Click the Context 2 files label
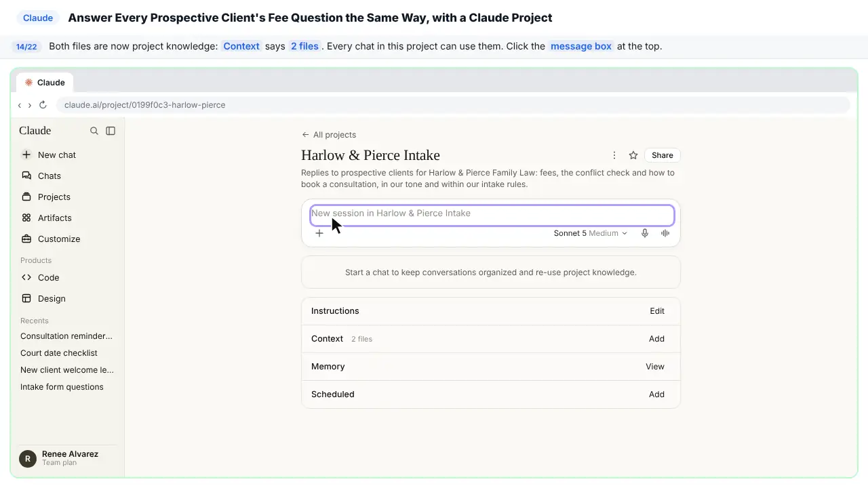868x488 pixels. pyautogui.click(x=342, y=339)
